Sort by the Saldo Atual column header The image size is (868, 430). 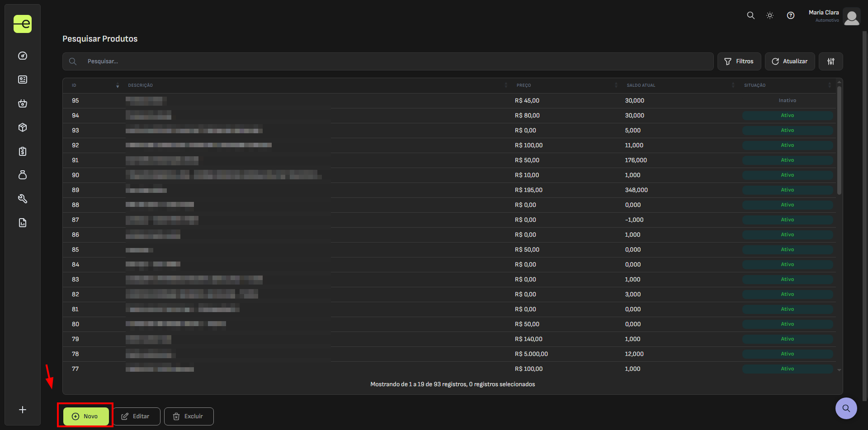(x=680, y=85)
